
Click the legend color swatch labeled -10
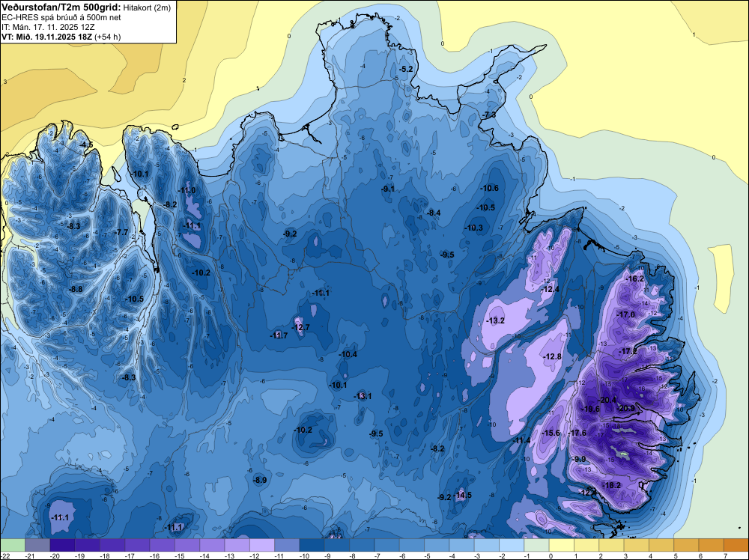(312, 545)
